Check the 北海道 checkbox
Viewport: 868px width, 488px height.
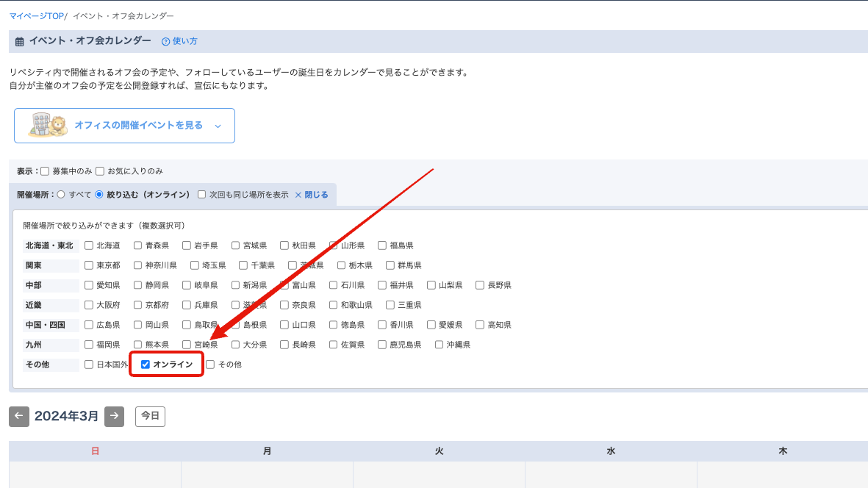pos(89,245)
